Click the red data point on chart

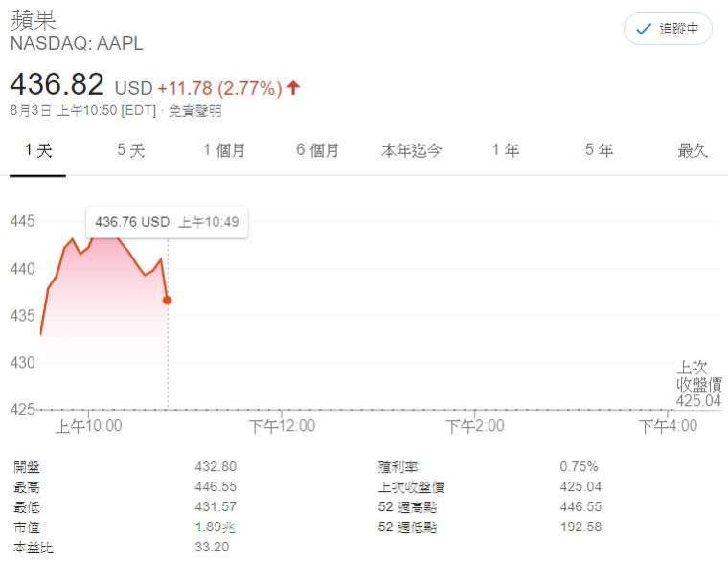167,301
